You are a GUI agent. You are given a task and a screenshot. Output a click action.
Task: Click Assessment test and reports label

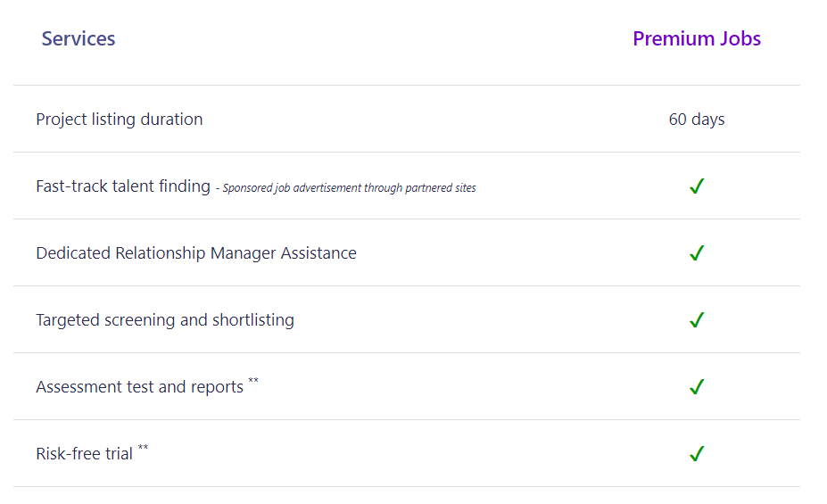(x=140, y=387)
